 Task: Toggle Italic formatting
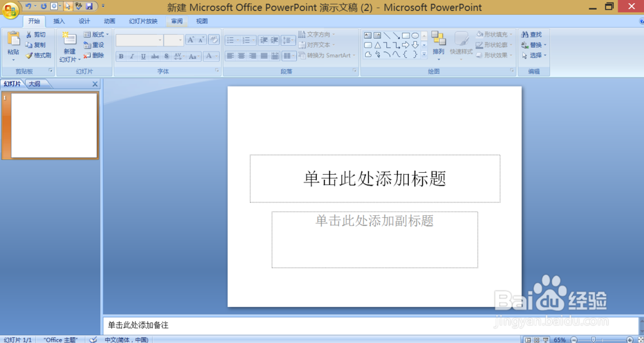pyautogui.click(x=132, y=56)
